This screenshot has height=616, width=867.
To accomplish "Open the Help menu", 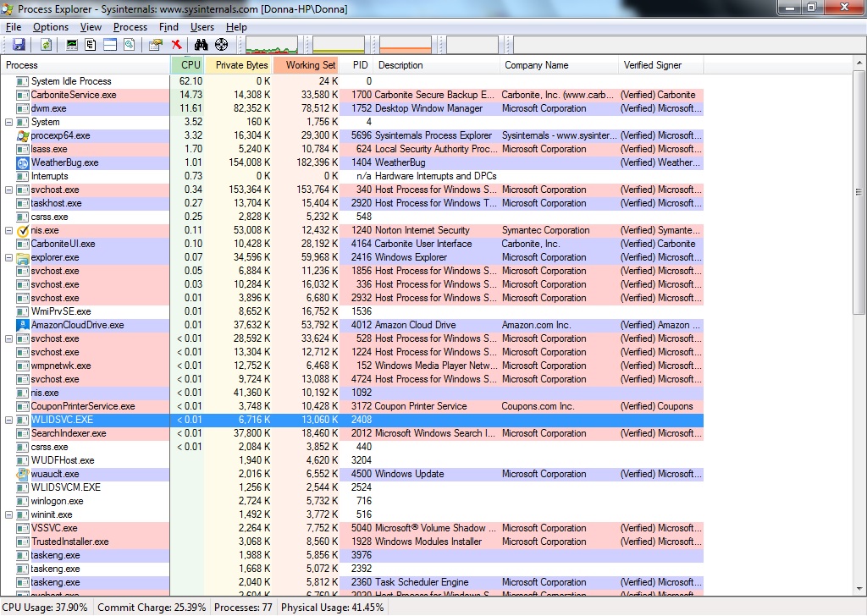I will click(x=236, y=27).
